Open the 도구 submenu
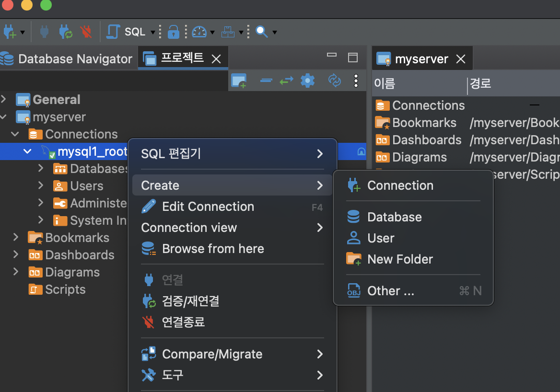Screen dimensions: 560x392 pyautogui.click(x=232, y=375)
